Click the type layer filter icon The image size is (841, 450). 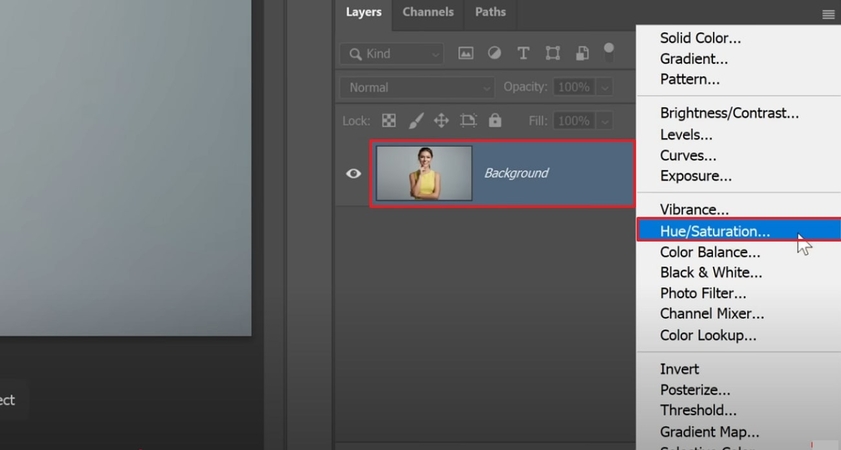[522, 53]
